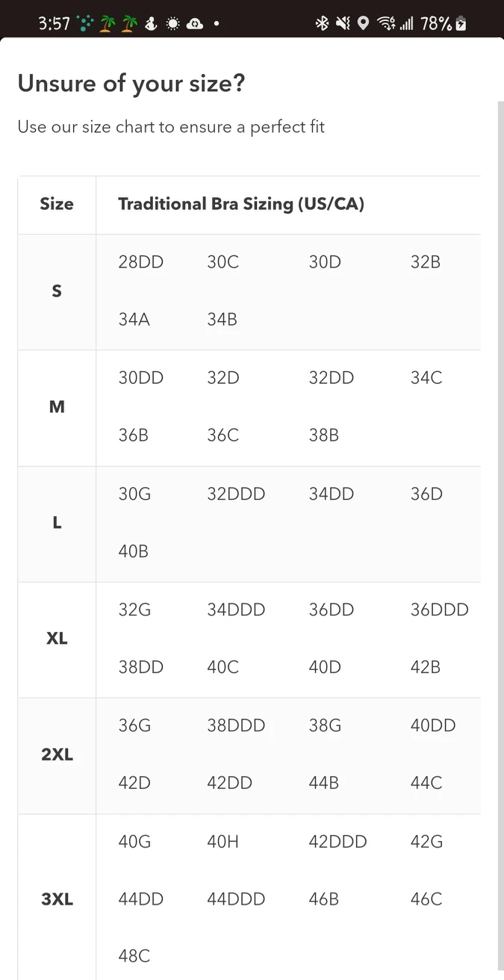Tap the battery charging icon

pyautogui.click(x=461, y=23)
